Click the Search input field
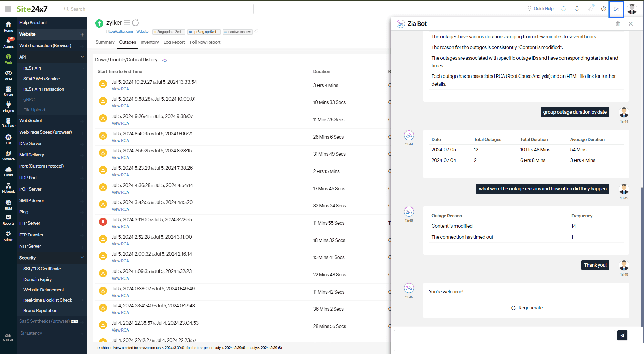Image resolution: width=644 pixels, height=354 pixels. (158, 9)
